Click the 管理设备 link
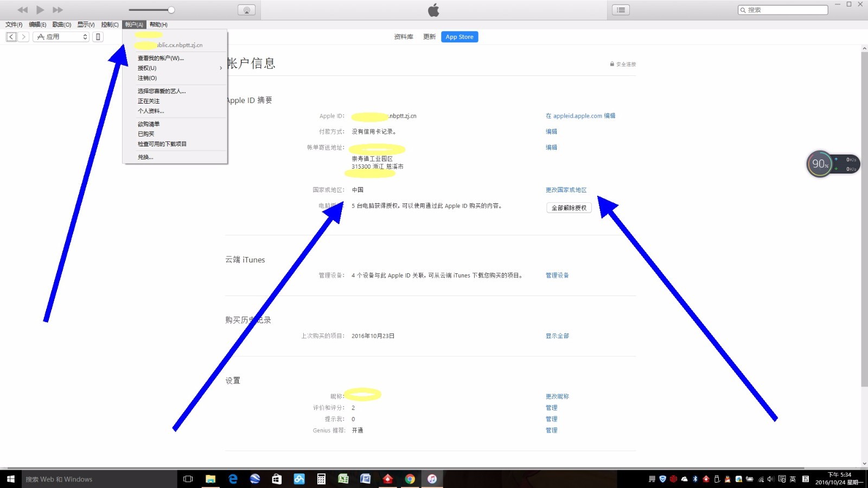Screen dimensions: 868x488 pos(557,275)
